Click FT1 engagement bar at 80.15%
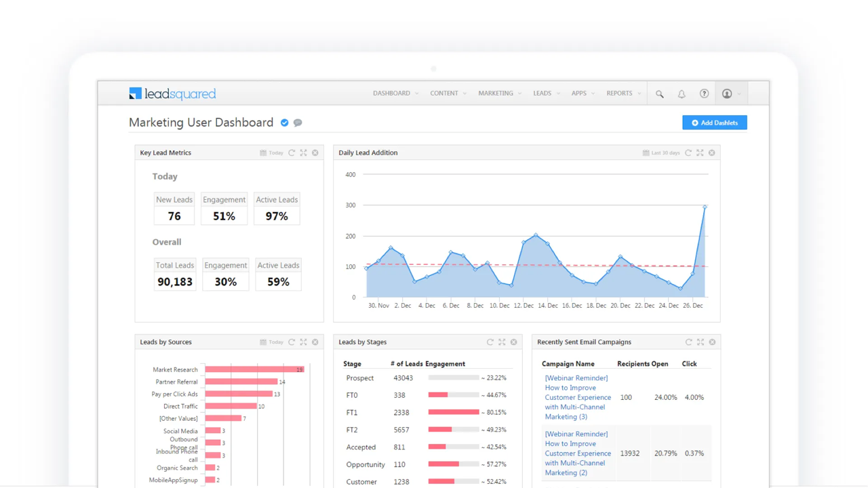This screenshot has height=488, width=868. pyautogui.click(x=454, y=412)
